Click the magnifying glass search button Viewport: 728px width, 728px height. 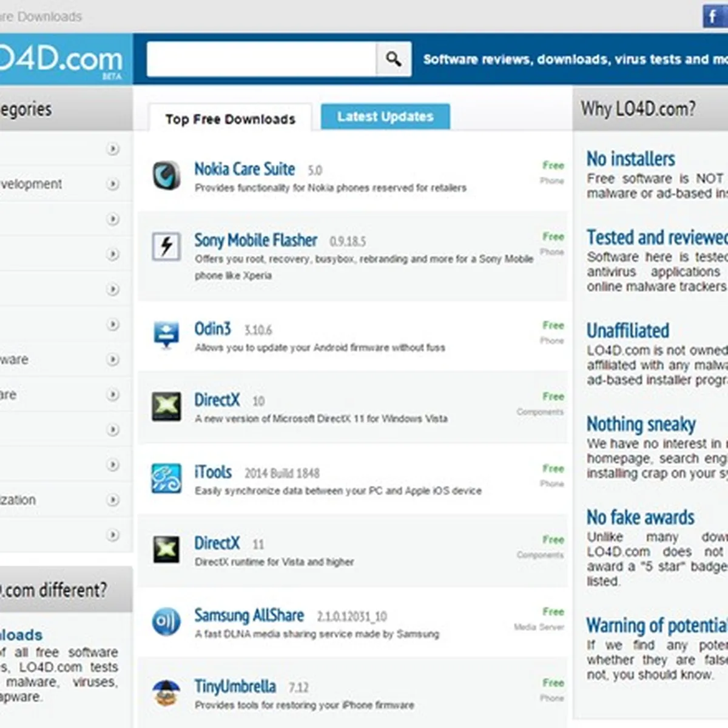394,59
